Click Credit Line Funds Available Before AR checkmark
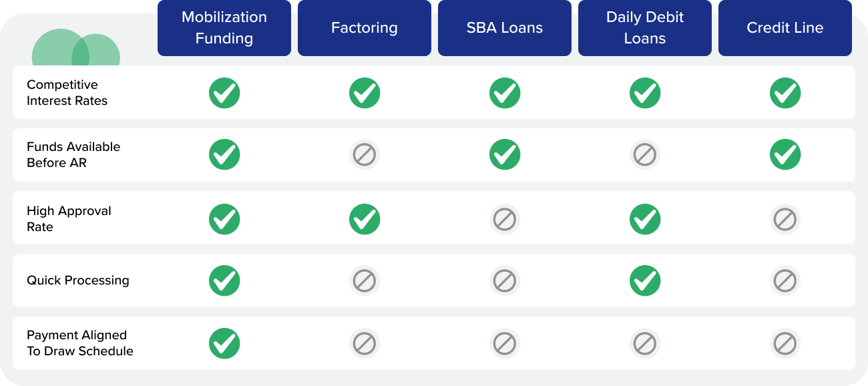The width and height of the screenshot is (868, 386). coord(785,155)
